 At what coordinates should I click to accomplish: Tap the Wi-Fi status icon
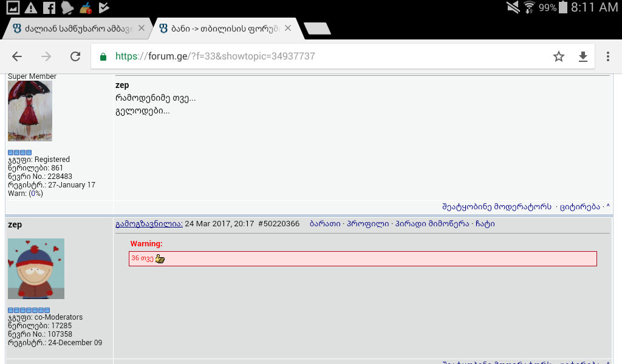tap(529, 7)
